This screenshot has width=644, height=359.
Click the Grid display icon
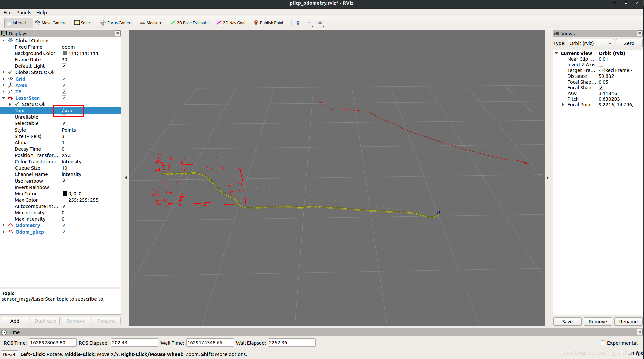click(11, 79)
